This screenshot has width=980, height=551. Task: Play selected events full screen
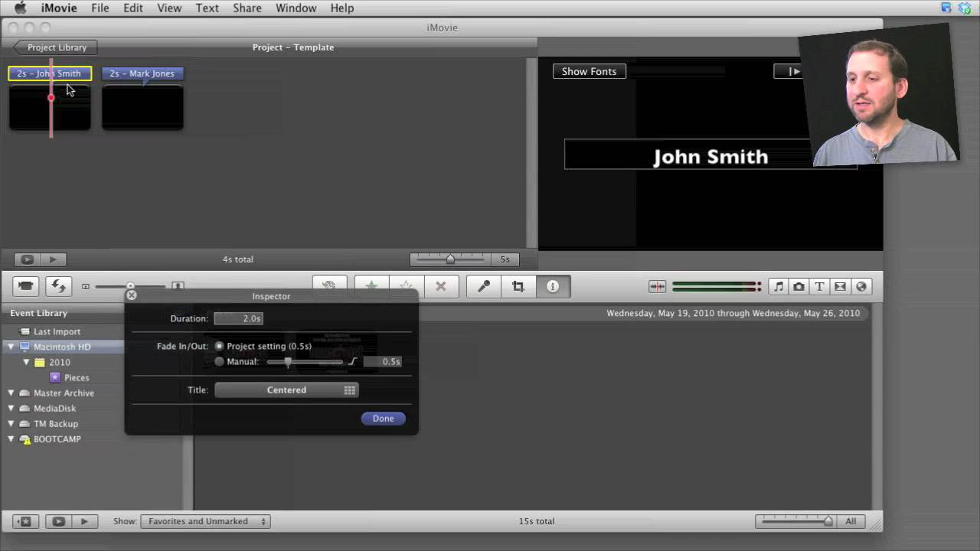click(x=58, y=521)
